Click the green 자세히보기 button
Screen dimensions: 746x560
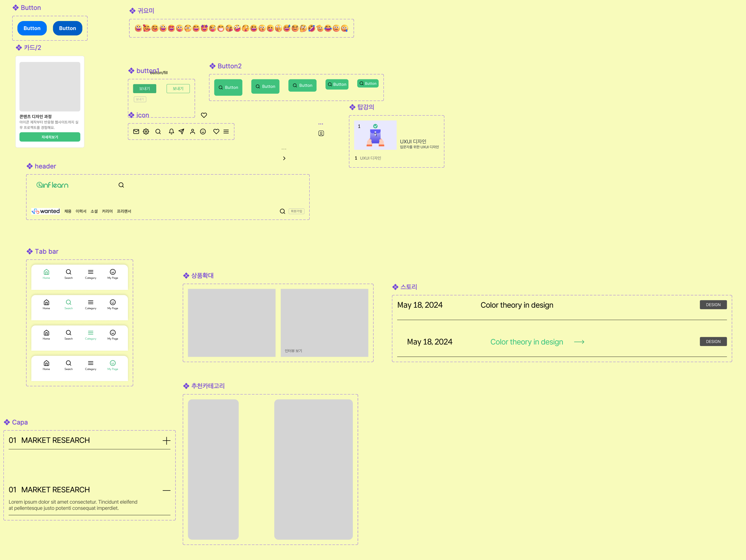point(50,137)
